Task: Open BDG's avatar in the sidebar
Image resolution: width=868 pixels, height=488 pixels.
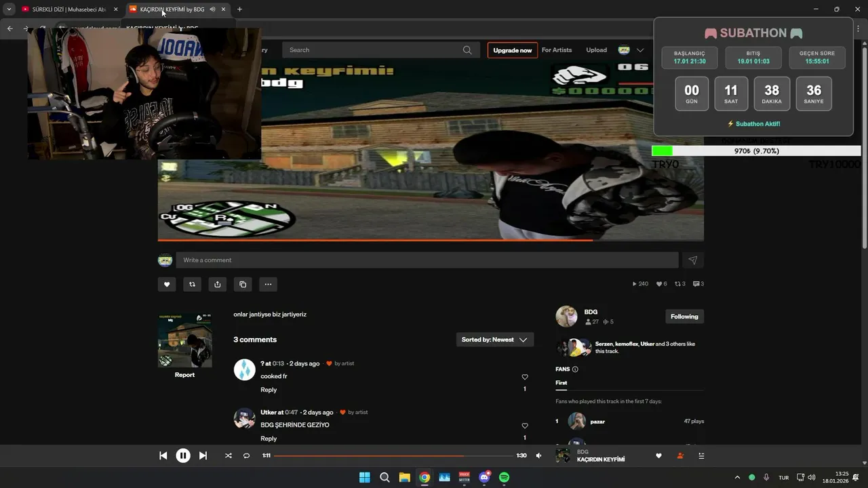Action: (566, 317)
